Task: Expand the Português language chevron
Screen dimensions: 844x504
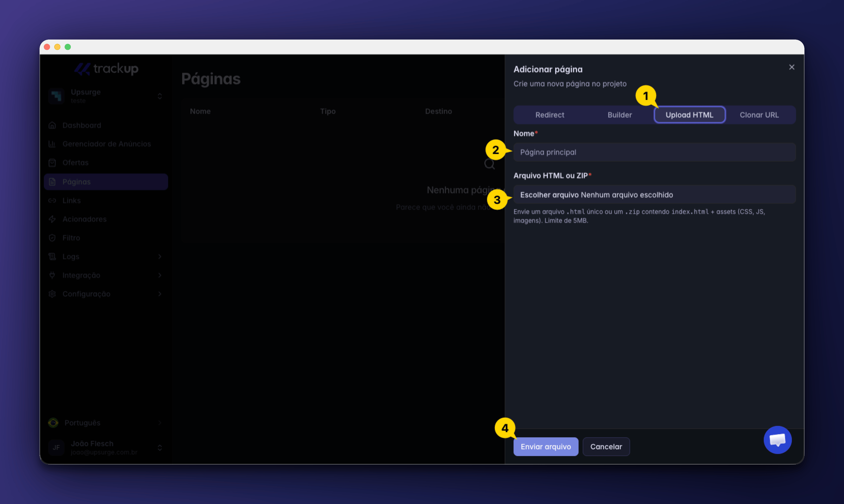Action: click(x=160, y=422)
